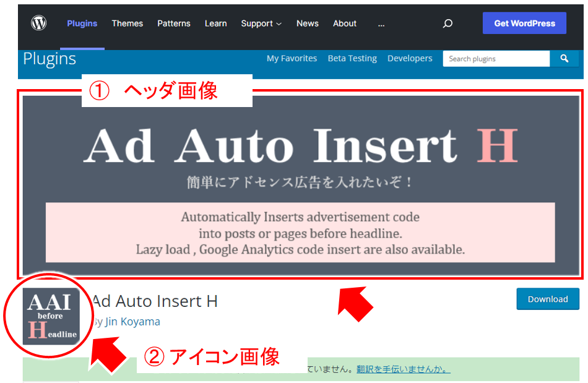This screenshot has height=383, width=588.
Task: Click the 翻訳を手伝いませんか link
Action: point(403,369)
